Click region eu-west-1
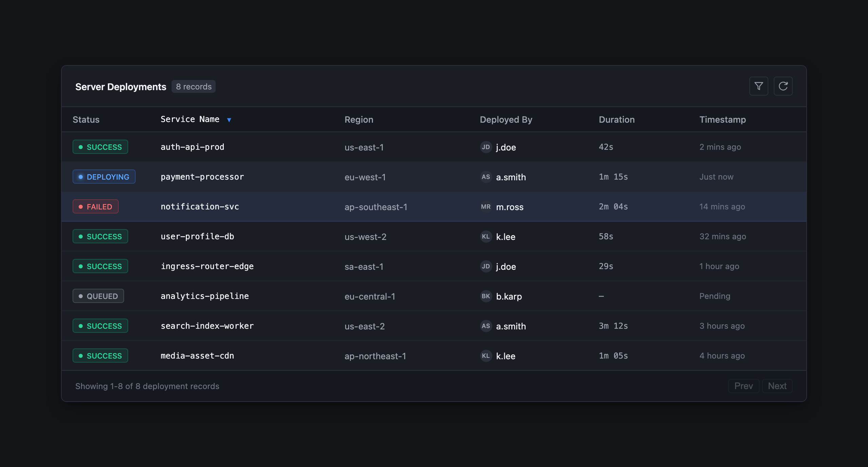 [x=365, y=177]
